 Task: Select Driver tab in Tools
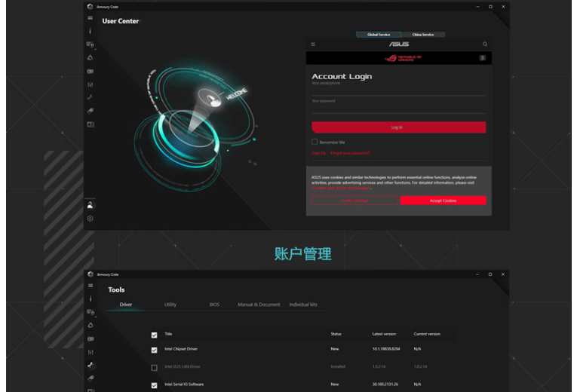125,305
